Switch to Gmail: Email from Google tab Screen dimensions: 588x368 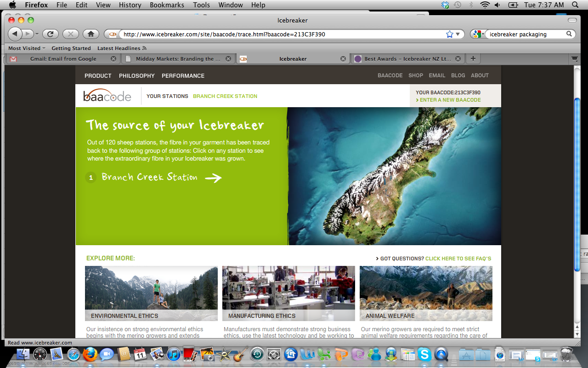point(63,58)
